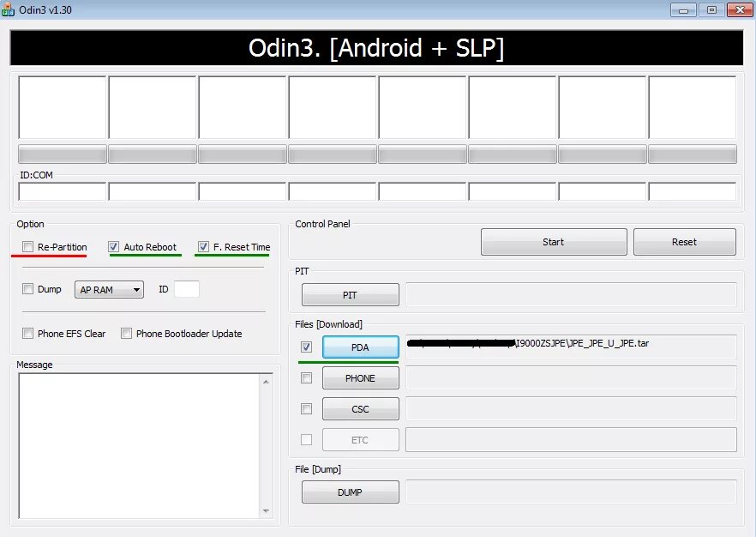Toggle the F. Reset Time checkbox
756x537 pixels.
203,247
